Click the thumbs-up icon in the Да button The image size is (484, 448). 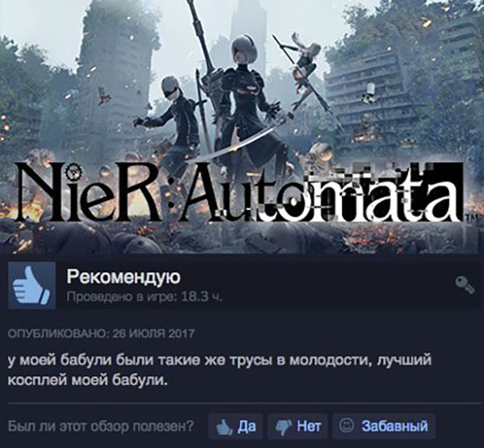coord(223,427)
